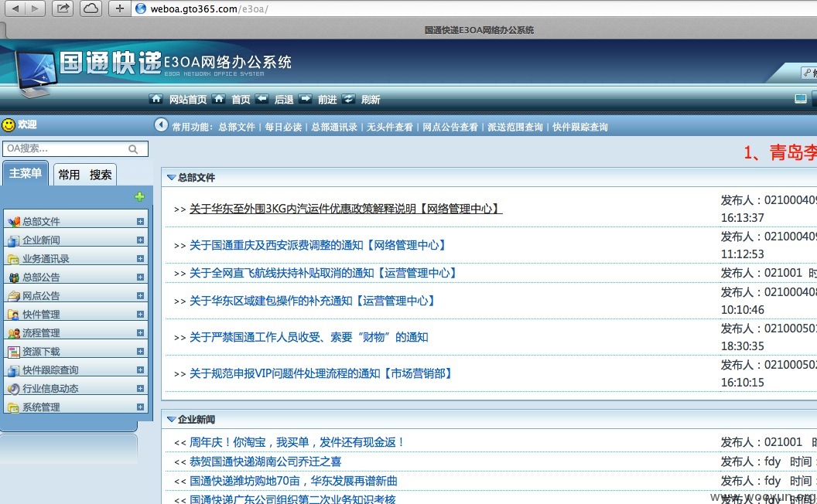
Task: Click the 总部公告 sidebar icon
Action: pyautogui.click(x=14, y=278)
